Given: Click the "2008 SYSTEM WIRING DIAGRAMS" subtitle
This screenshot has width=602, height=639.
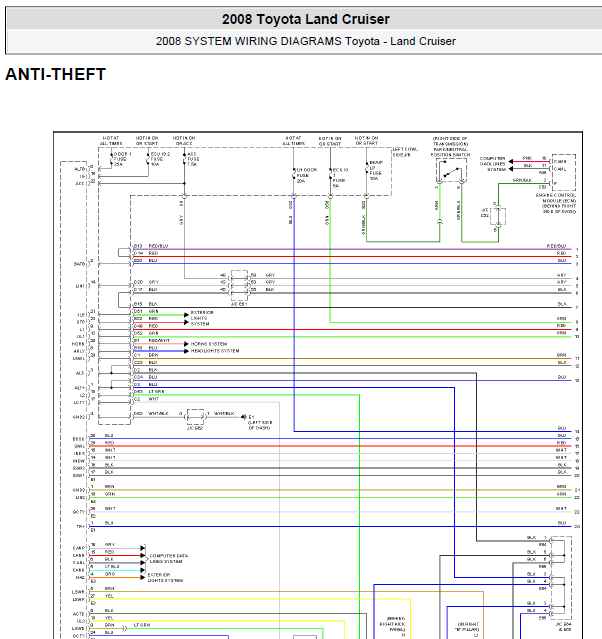Looking at the screenshot, I should 249,41.
